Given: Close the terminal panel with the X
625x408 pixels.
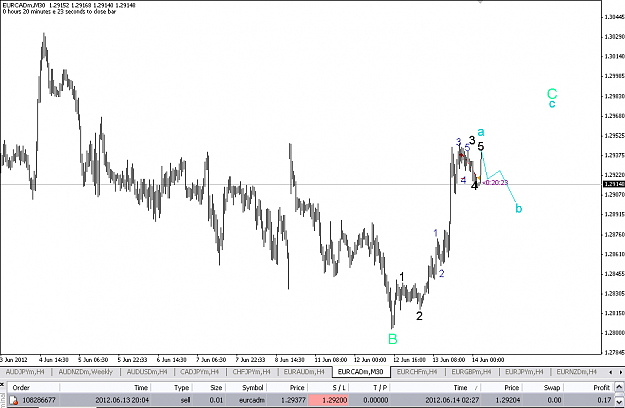Looking at the screenshot, I should point(2,384).
